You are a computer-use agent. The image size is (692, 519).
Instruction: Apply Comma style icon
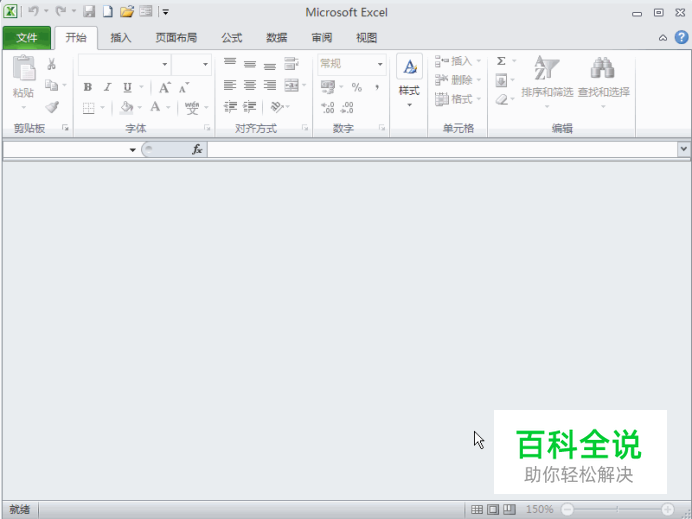click(x=377, y=87)
